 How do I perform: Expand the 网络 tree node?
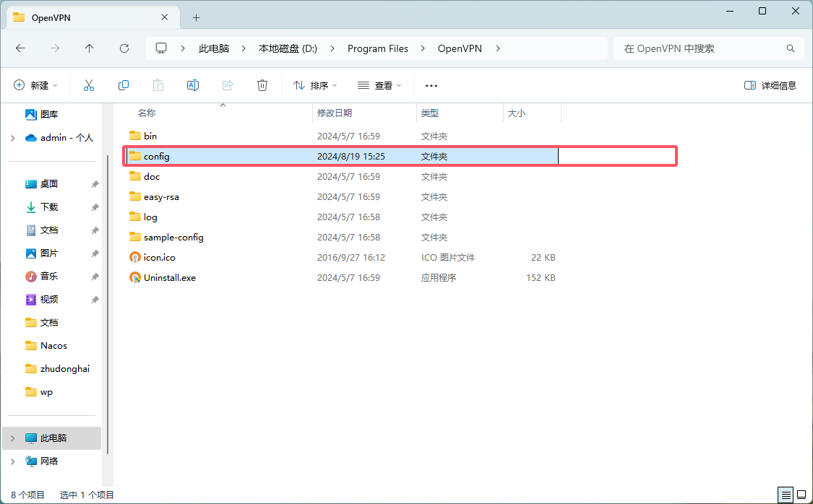pyautogui.click(x=13, y=461)
